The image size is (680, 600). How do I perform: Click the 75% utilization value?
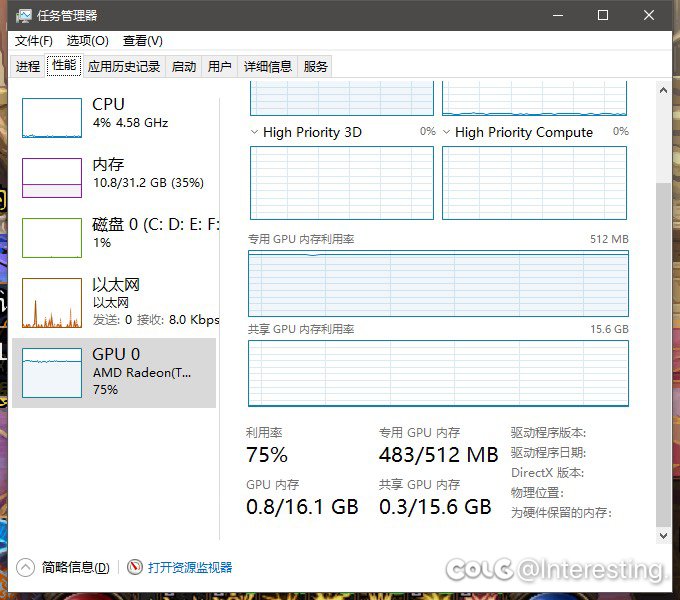(x=267, y=455)
